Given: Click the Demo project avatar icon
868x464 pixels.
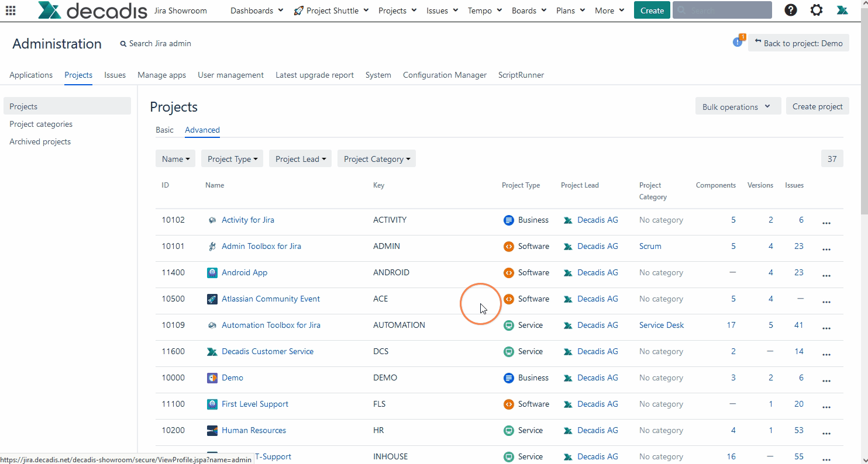Looking at the screenshot, I should point(212,378).
